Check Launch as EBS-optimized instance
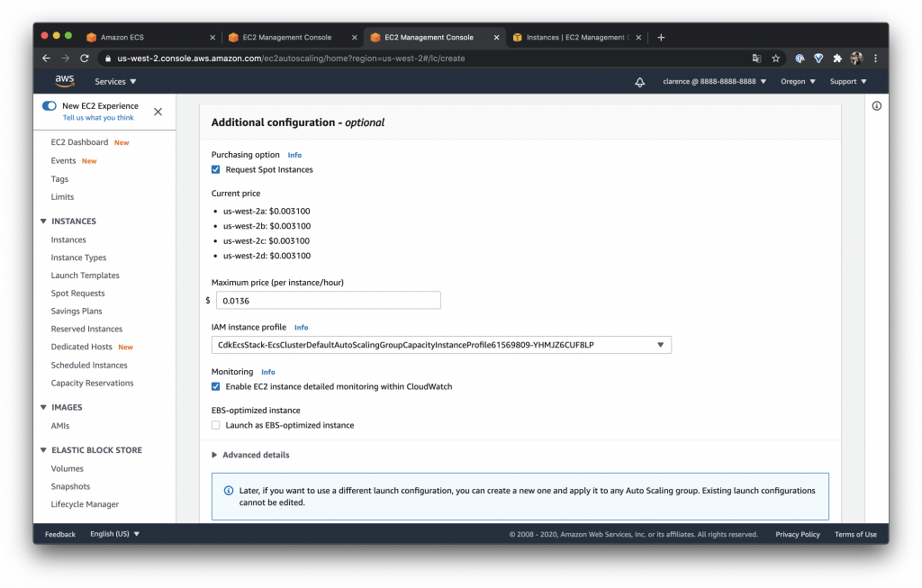 (x=216, y=425)
